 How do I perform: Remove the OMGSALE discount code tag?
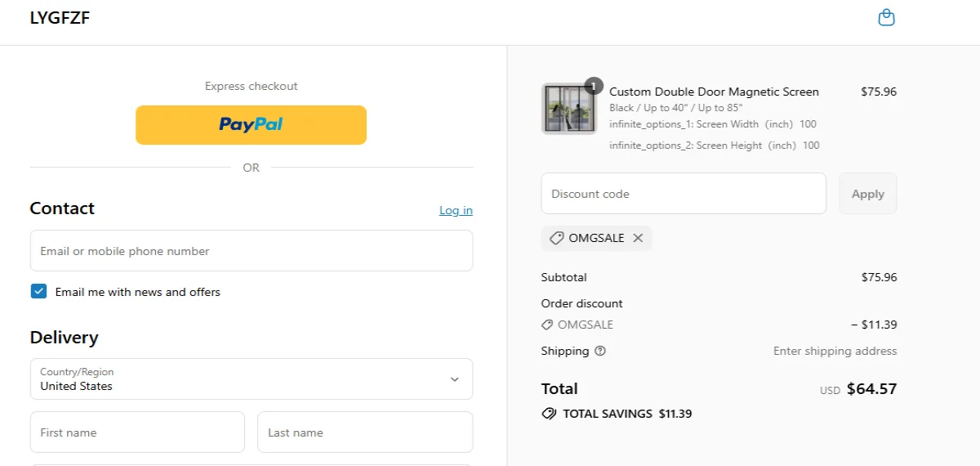pyautogui.click(x=638, y=238)
